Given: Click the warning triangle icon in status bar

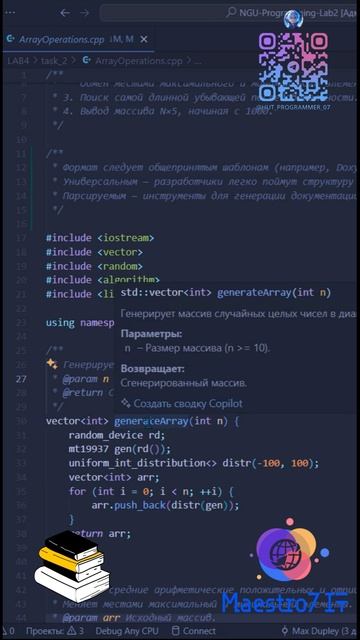Looking at the screenshot, I should point(72,631).
